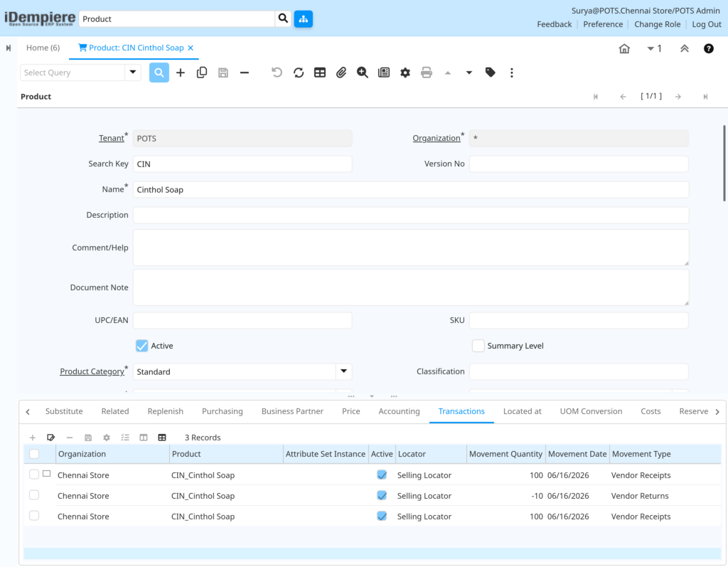Open the more options vertical dots
This screenshot has height=567, width=728.
point(512,73)
